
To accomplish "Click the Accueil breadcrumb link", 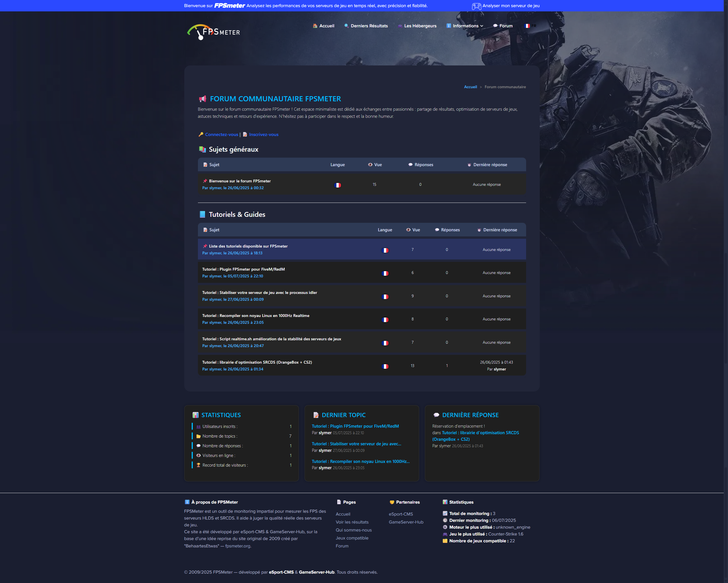I will [470, 87].
